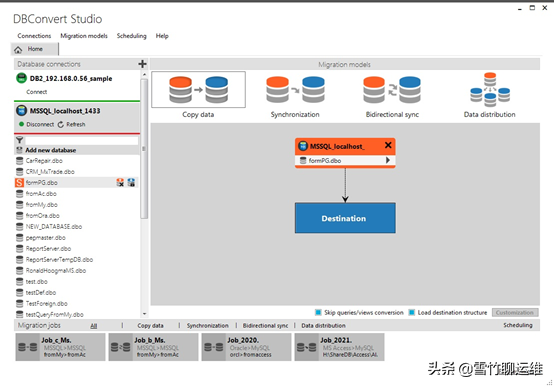Image resolution: width=554 pixels, height=387 pixels.
Task: Filter migration jobs by Bidirectional sync
Action: point(265,326)
